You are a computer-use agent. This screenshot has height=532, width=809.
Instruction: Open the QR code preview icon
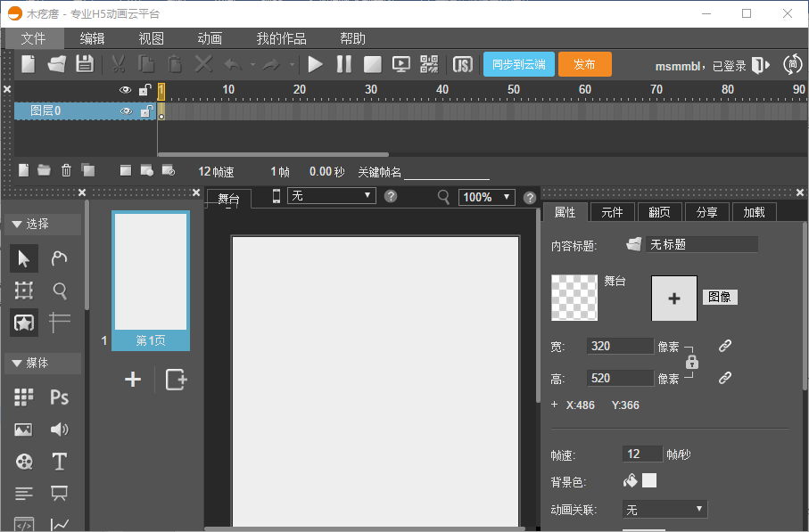pyautogui.click(x=429, y=64)
